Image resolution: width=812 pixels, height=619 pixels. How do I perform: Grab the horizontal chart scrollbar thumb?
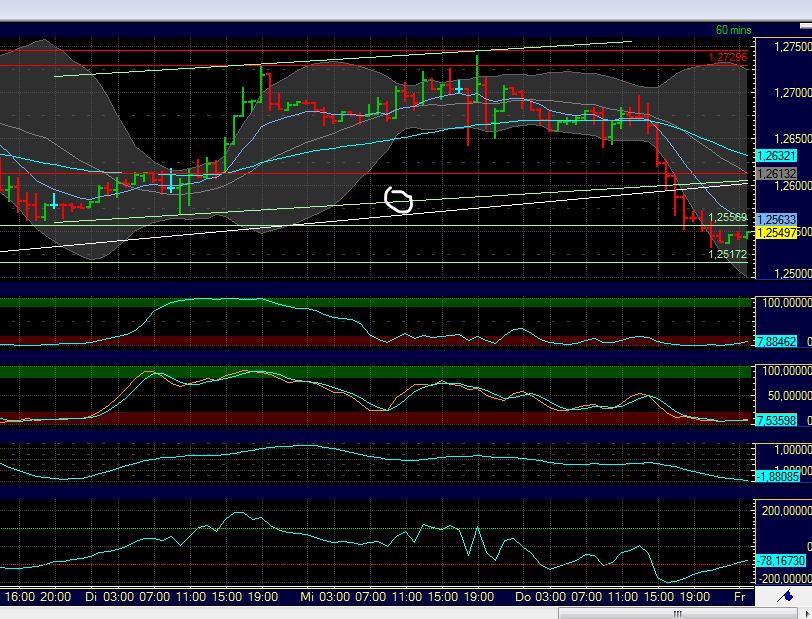click(677, 614)
